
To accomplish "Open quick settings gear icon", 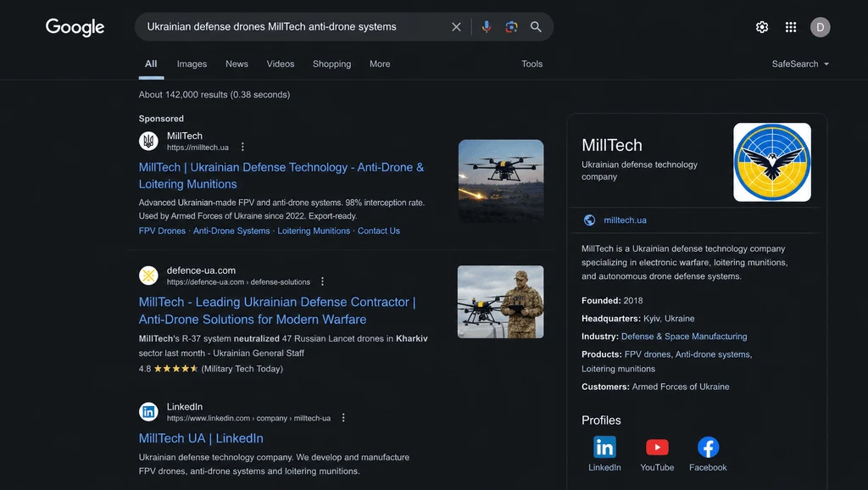I will point(762,27).
